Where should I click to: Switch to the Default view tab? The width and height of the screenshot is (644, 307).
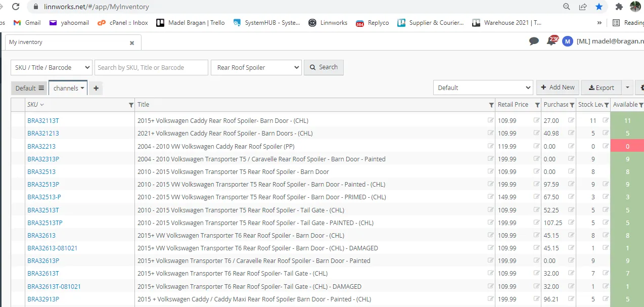[x=29, y=88]
